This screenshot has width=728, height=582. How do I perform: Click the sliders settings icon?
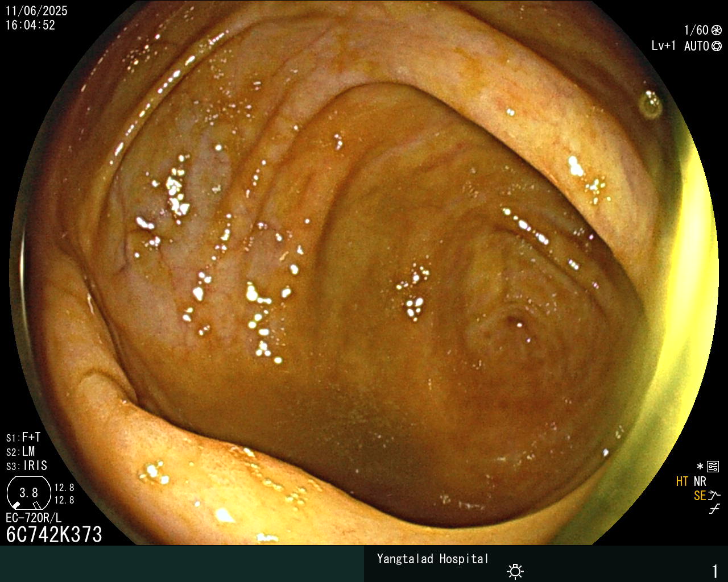coord(713,467)
